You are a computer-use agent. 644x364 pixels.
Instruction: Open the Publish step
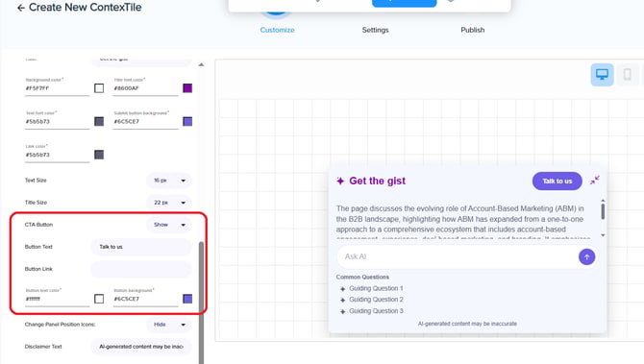pyautogui.click(x=473, y=30)
